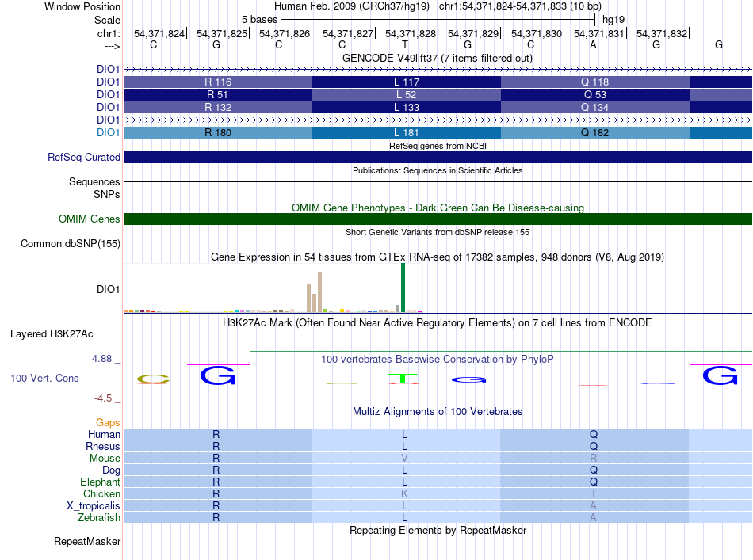Click the Human Feb. 2009 assembly text
The image size is (753, 560).
tap(351, 6)
